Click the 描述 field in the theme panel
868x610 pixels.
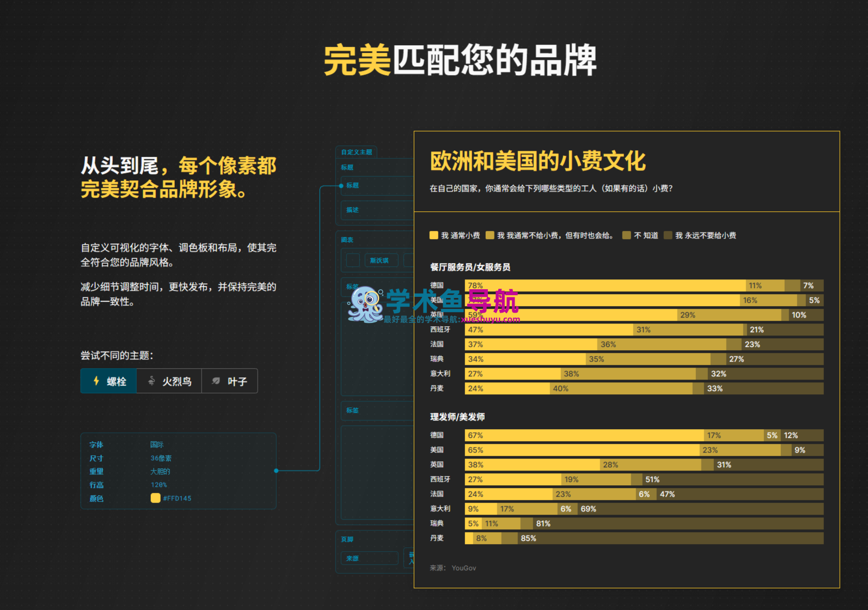377,210
